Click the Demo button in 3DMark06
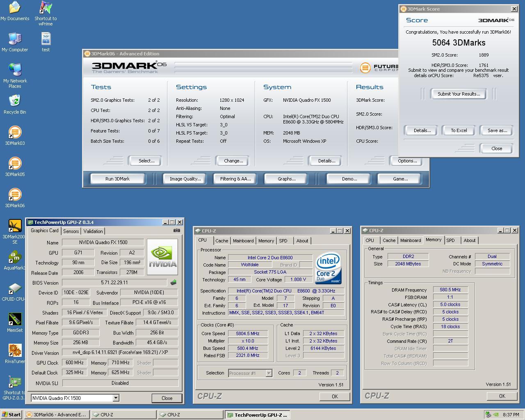 tap(349, 179)
